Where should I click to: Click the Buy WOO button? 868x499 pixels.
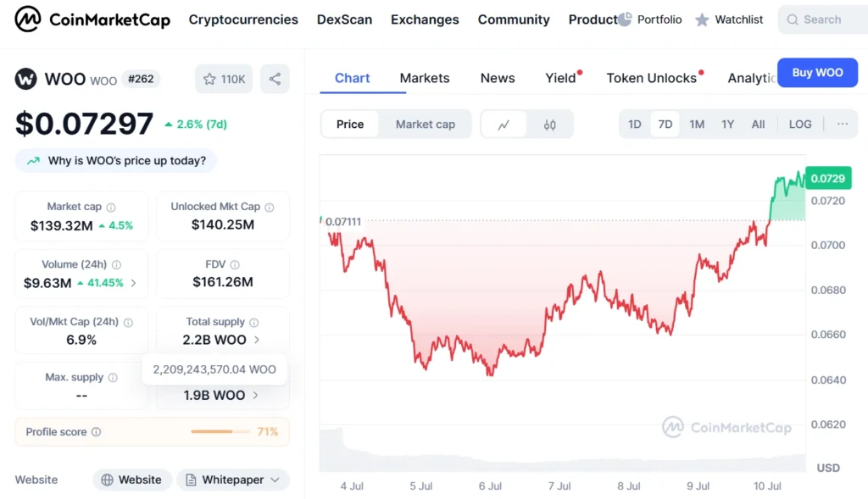(x=816, y=73)
